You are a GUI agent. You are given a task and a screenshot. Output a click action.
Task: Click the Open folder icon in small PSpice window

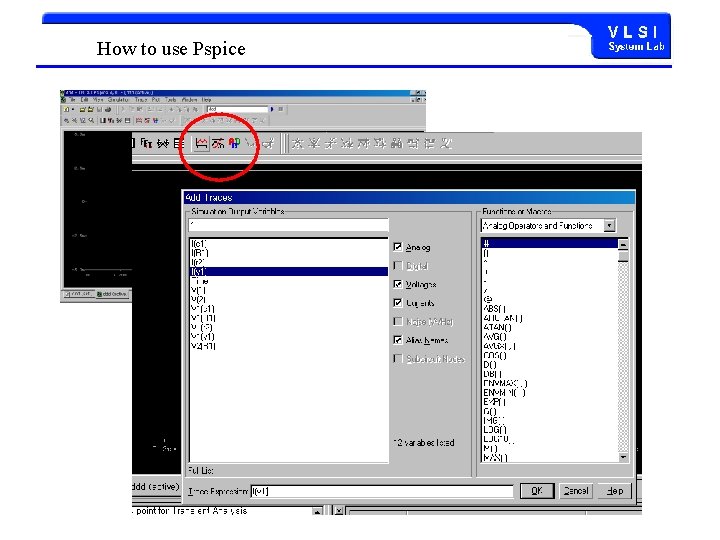83,109
